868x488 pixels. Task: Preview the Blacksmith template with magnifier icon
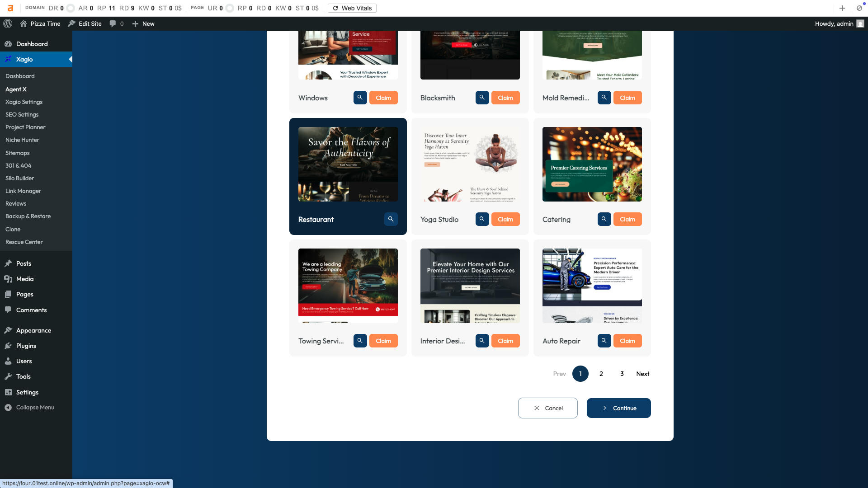(482, 98)
